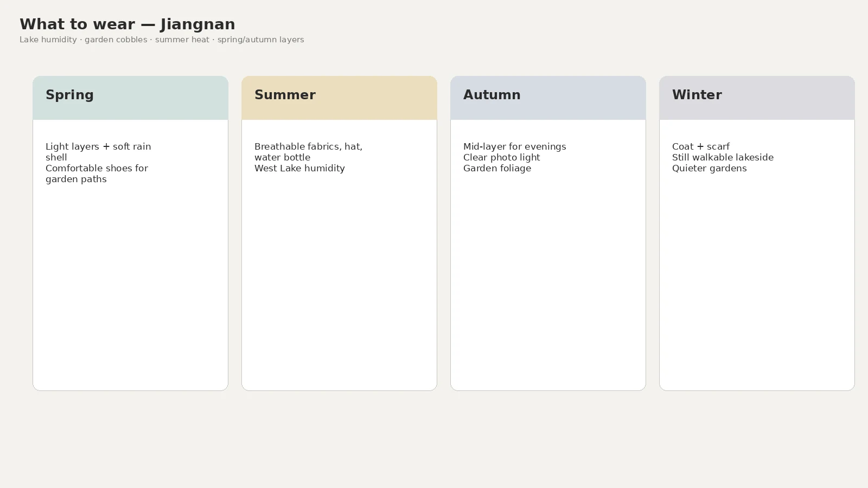Click 'Light layers + soft rain shell' text
Viewport: 868px width, 488px height.
pyautogui.click(x=98, y=152)
